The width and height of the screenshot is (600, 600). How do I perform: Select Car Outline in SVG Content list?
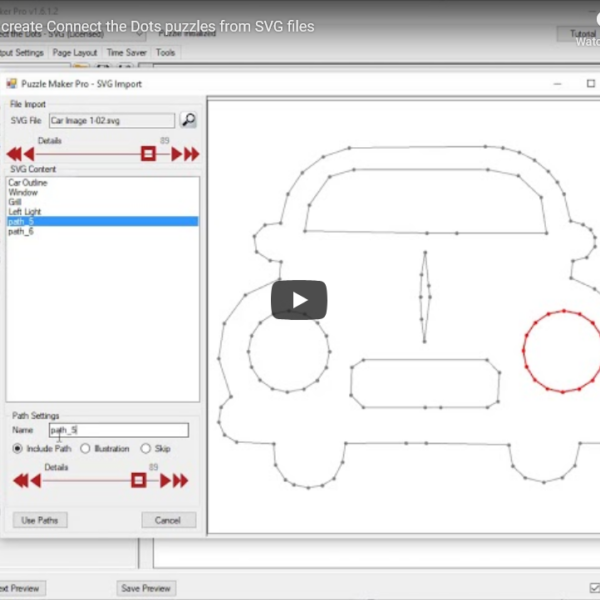point(28,183)
